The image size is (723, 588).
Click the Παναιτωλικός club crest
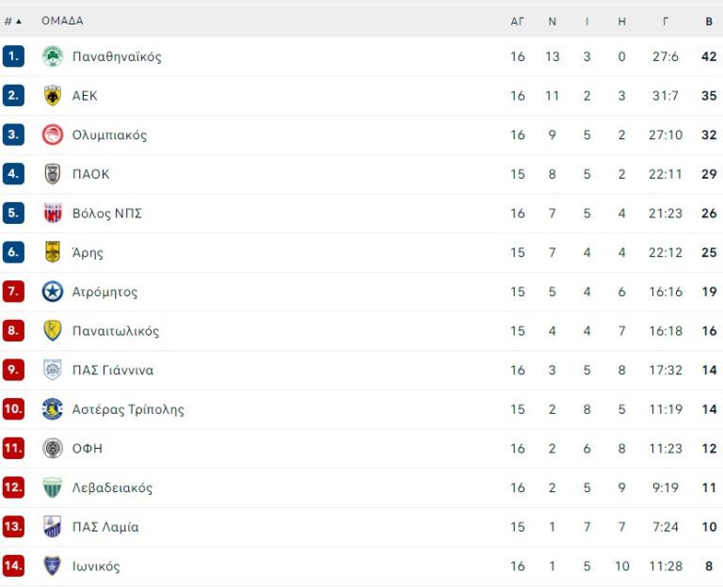53,331
